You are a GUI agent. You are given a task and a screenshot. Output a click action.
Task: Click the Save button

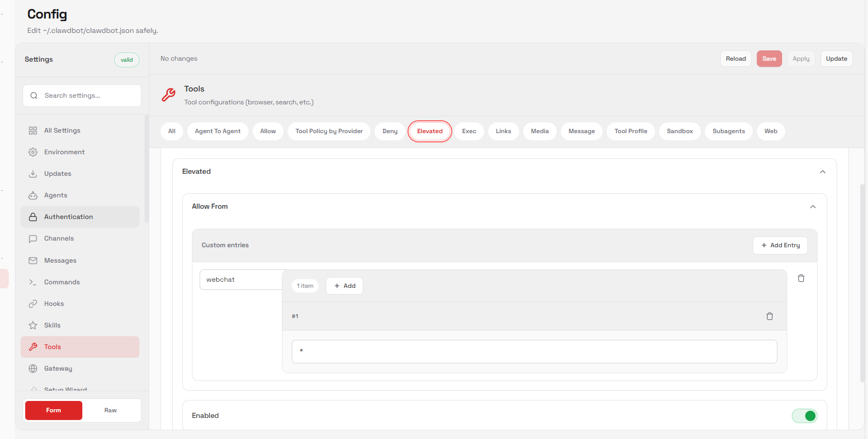pos(769,59)
